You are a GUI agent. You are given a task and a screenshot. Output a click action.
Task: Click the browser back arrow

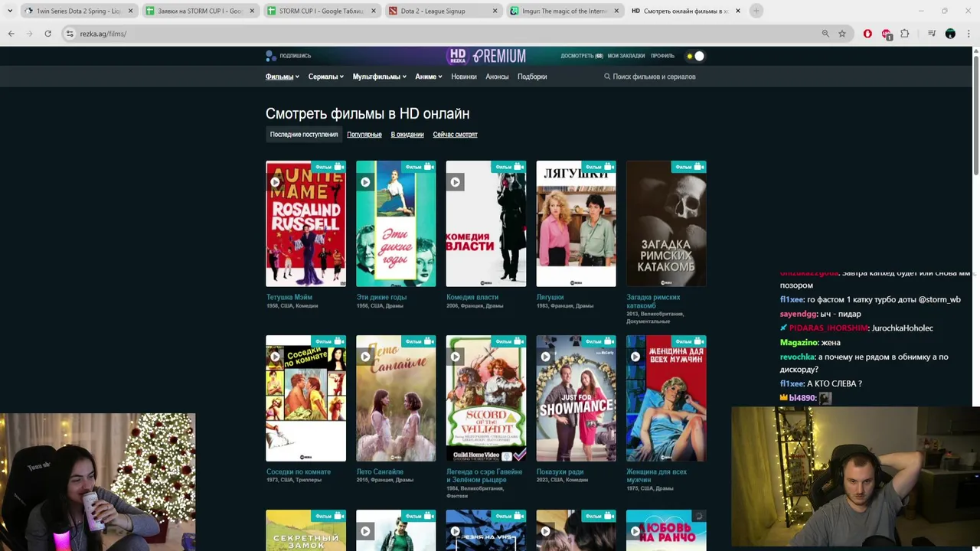point(11,34)
